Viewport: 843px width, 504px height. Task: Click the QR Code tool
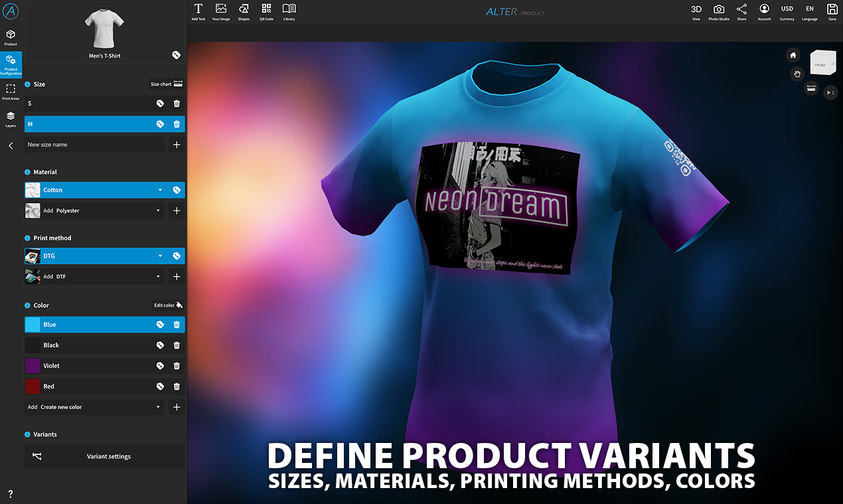pos(266,11)
